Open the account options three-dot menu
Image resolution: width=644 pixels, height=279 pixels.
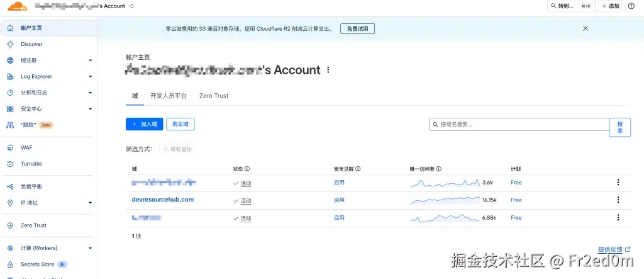pyautogui.click(x=328, y=70)
